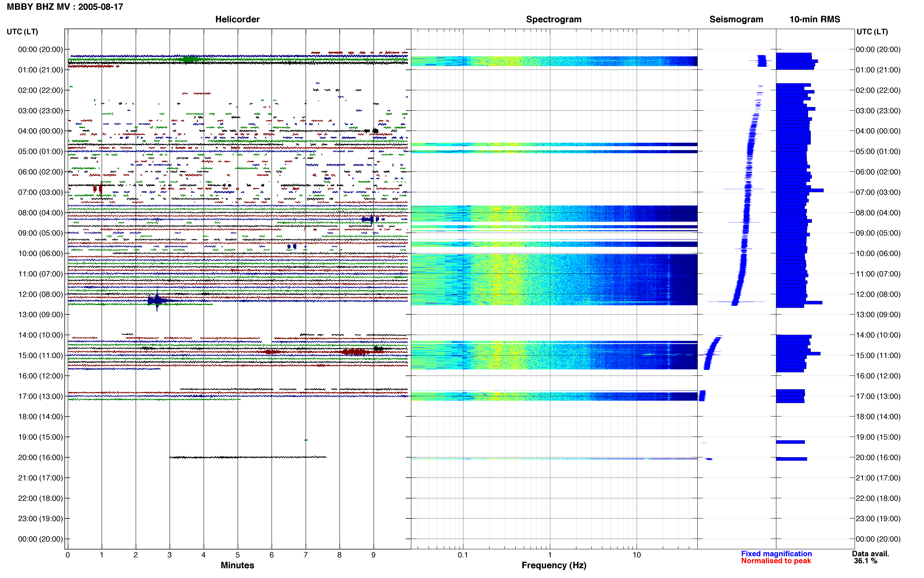Click '12:00 (08:00)' on the helicorder time axis
The image size is (924, 578).
(x=41, y=294)
